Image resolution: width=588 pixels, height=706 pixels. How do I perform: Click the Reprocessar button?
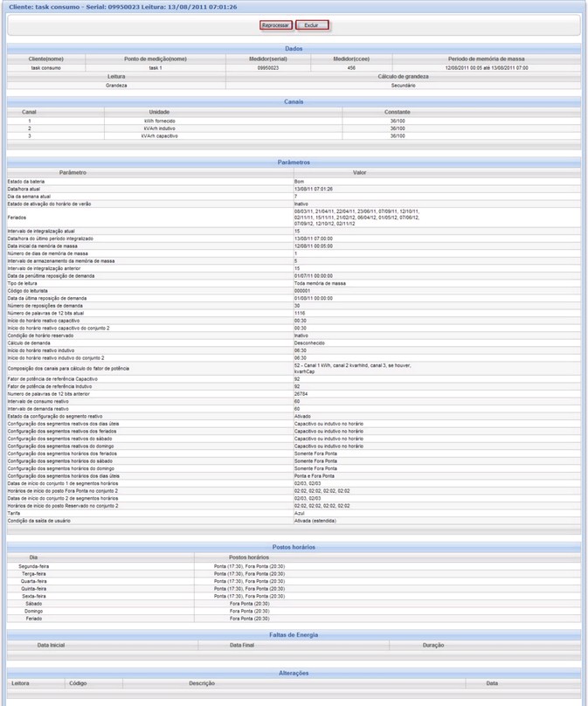(276, 25)
